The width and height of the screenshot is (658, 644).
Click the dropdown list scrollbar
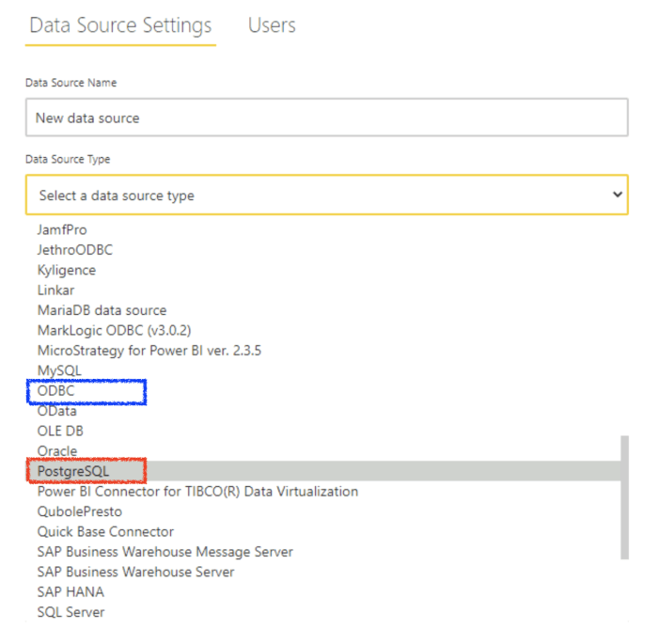[622, 496]
